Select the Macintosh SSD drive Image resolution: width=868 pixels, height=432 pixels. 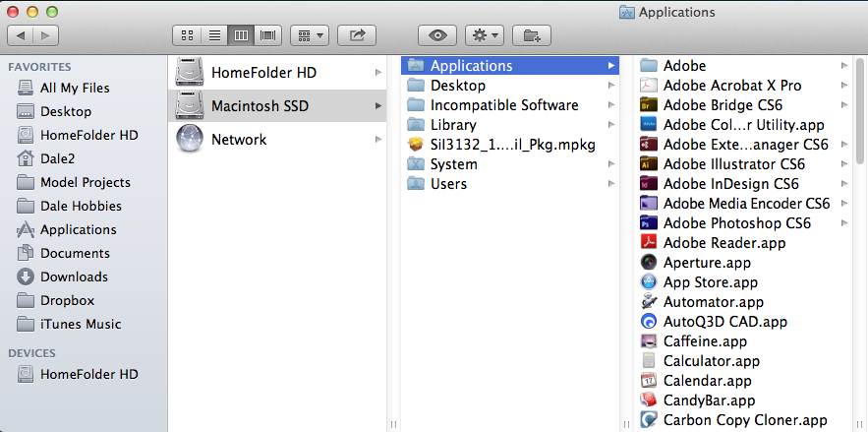click(277, 105)
